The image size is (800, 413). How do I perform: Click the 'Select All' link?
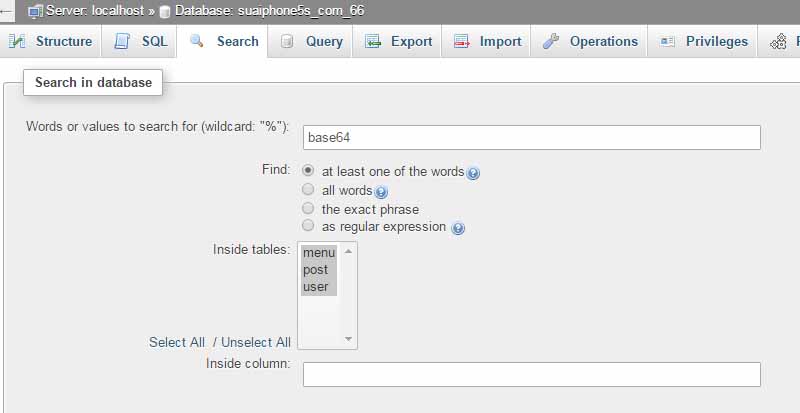(x=176, y=342)
